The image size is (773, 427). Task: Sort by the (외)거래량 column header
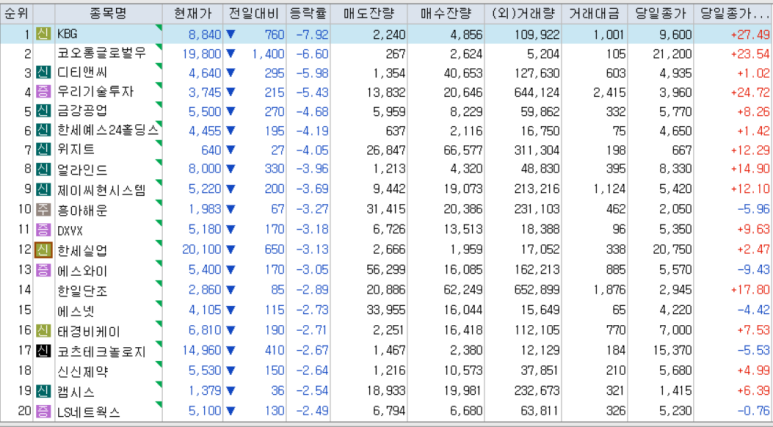tap(523, 13)
